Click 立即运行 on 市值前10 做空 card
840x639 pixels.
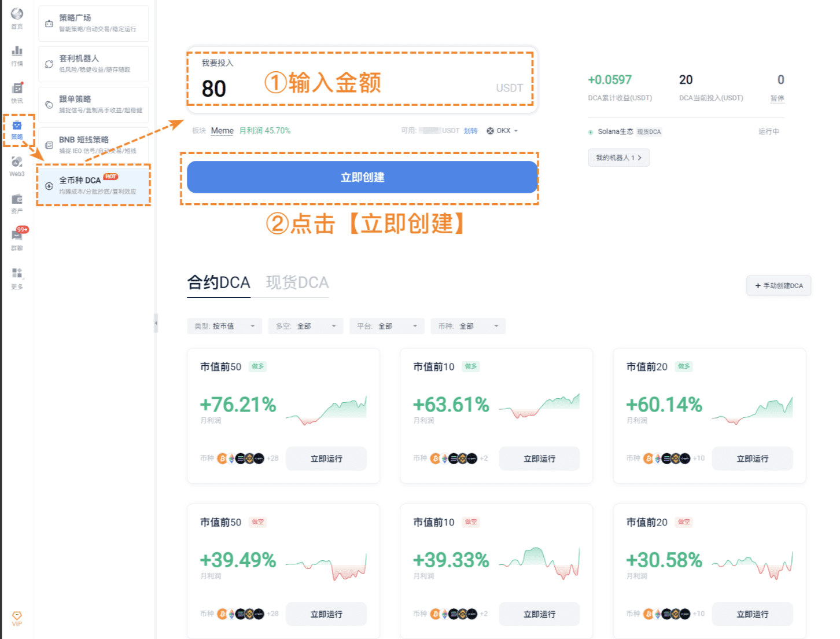click(539, 614)
